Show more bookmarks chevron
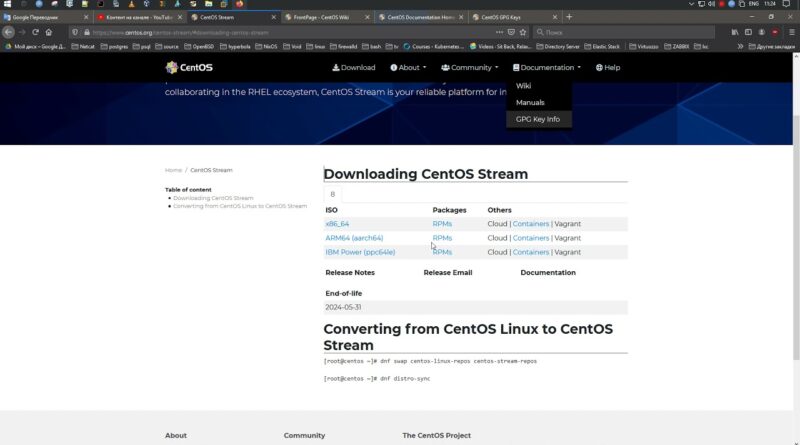The width and height of the screenshot is (800, 445). 740,46
